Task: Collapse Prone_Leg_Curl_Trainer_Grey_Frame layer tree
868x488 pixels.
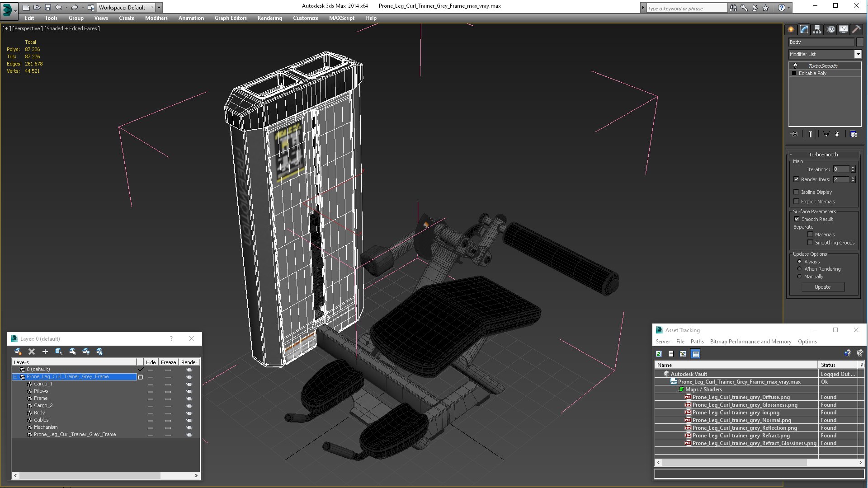Action: 15,376
